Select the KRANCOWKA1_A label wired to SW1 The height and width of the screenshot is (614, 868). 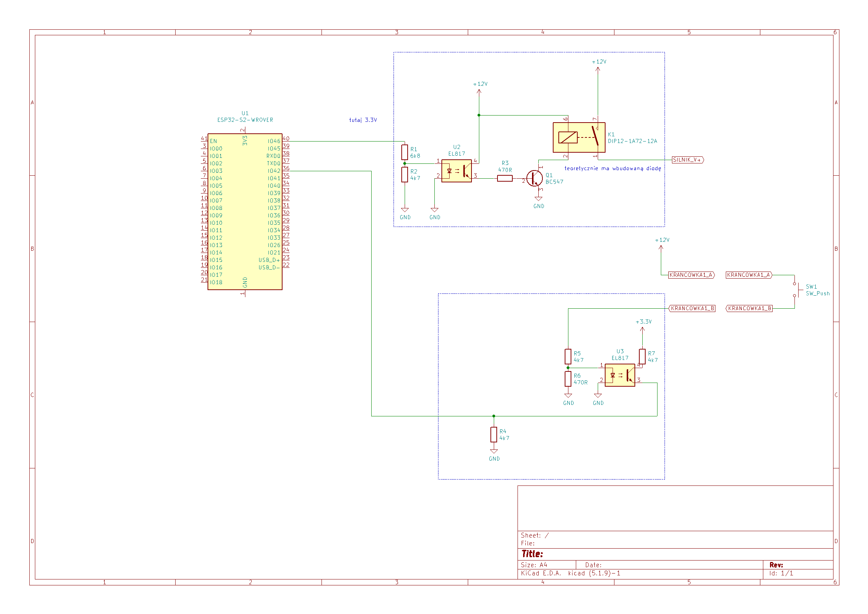pos(749,275)
